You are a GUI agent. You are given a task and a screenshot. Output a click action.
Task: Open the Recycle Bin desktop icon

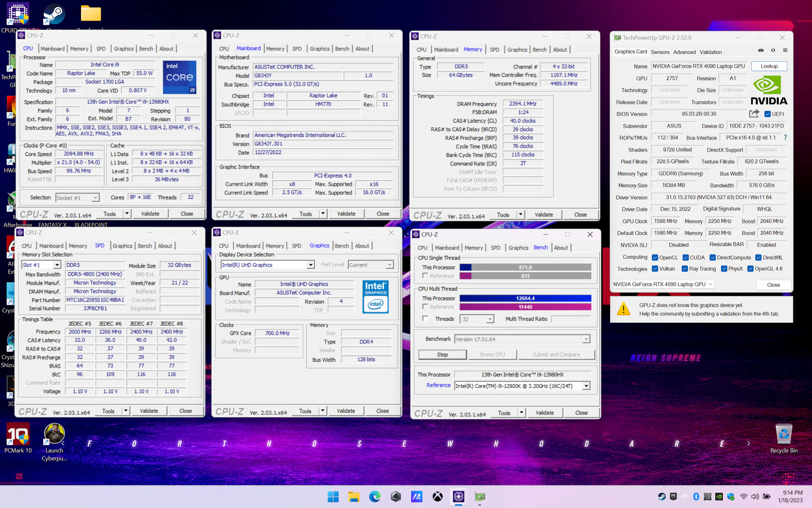click(x=783, y=438)
